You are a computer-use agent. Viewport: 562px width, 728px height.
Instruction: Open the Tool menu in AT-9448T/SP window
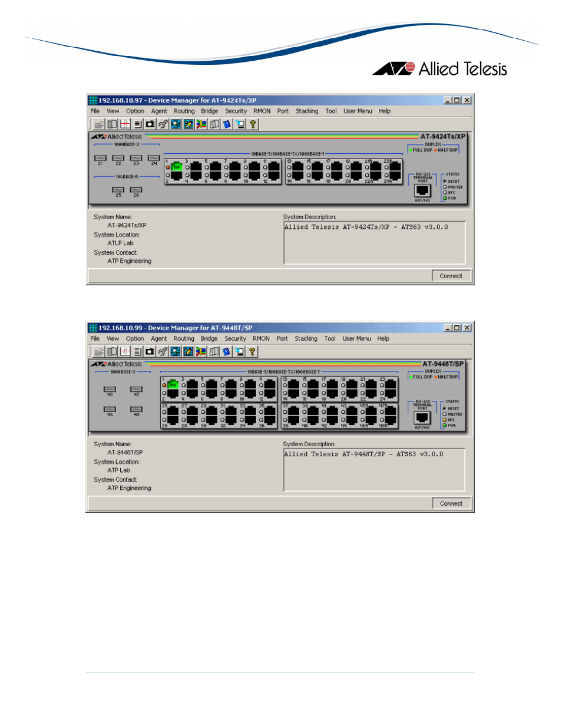330,339
